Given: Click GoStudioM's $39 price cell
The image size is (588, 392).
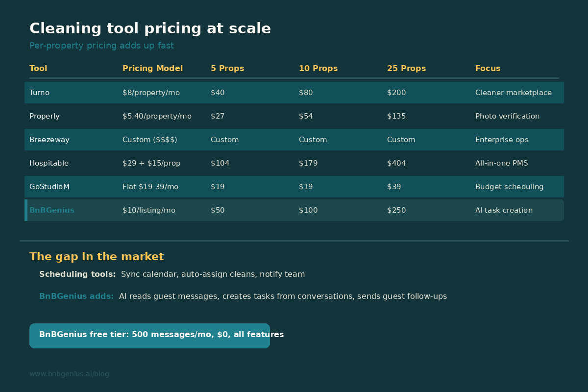Looking at the screenshot, I should (394, 187).
